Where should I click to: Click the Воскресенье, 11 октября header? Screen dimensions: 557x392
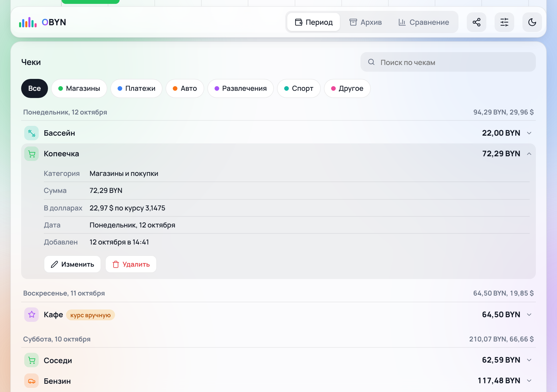(64, 293)
